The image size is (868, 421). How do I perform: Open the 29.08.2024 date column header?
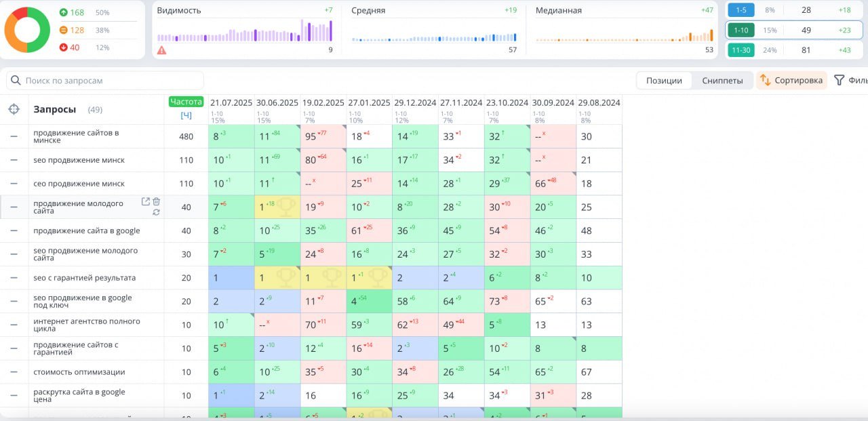[x=599, y=103]
